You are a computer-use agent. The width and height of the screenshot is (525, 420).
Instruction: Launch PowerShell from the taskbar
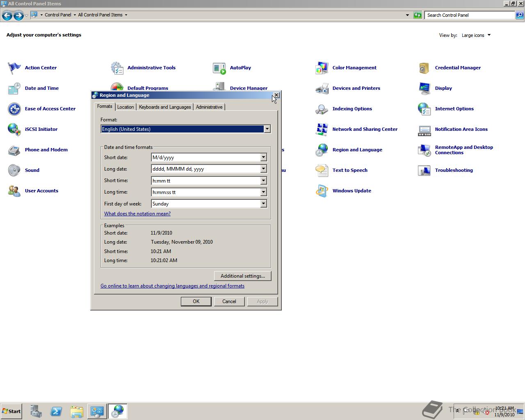(56, 411)
